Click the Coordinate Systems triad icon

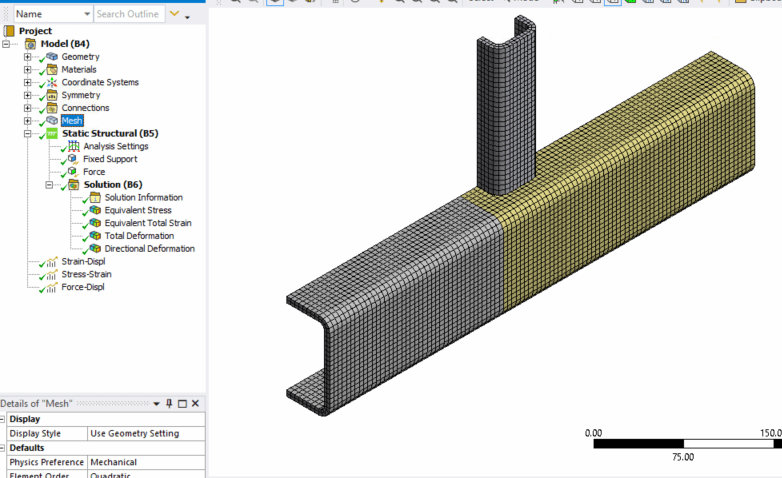click(x=52, y=82)
